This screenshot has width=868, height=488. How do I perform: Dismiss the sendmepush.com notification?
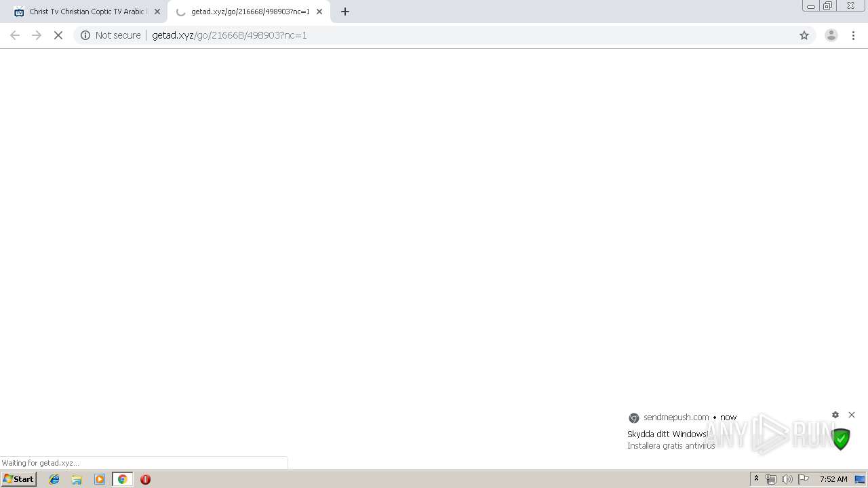coord(852,415)
